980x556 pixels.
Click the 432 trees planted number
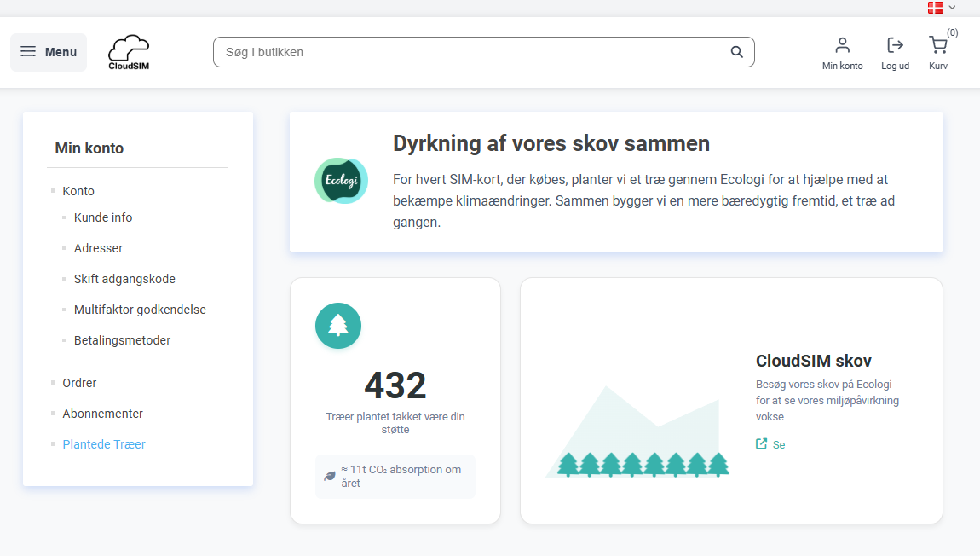395,385
